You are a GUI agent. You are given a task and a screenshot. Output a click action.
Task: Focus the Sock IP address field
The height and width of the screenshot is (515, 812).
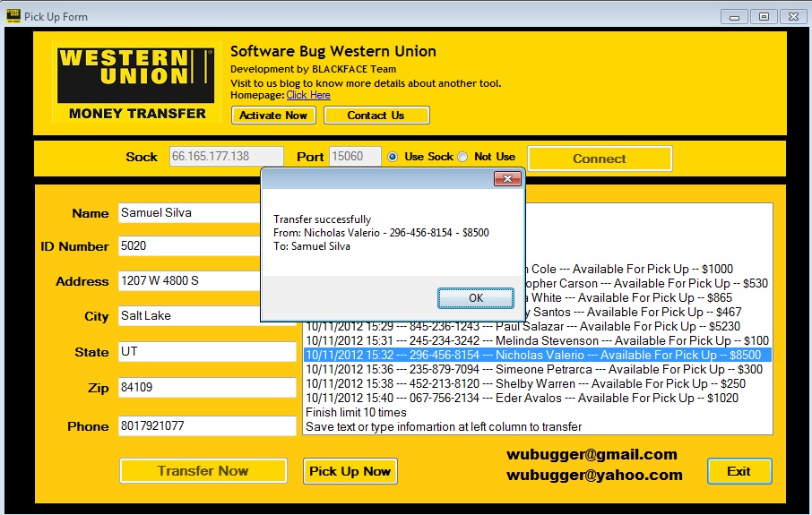click(227, 157)
